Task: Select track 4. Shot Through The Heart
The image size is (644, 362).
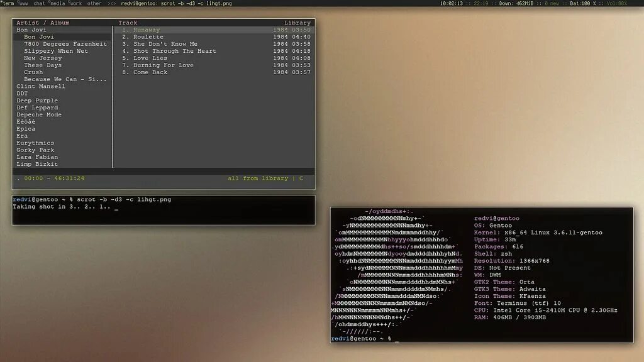Action: pos(214,51)
